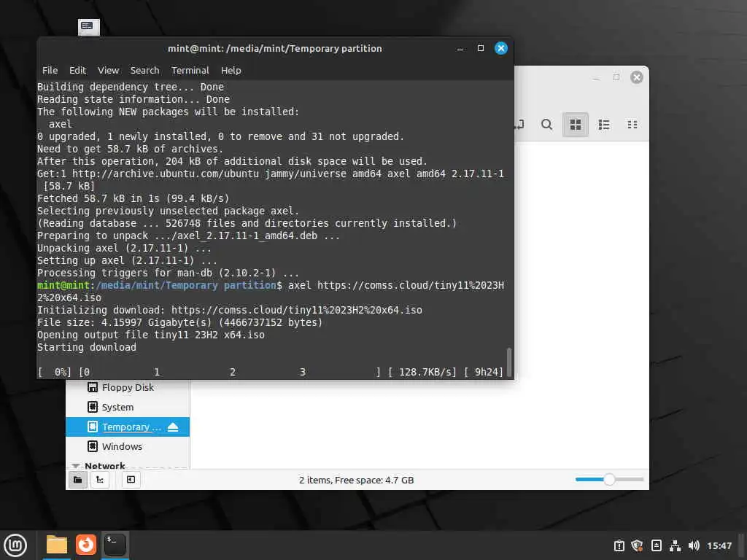Open Files from the taskbar
This screenshot has height=560, width=747.
click(57, 545)
